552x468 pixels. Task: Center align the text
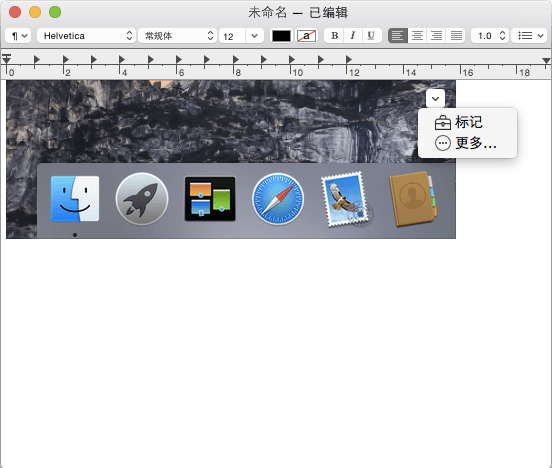[417, 36]
